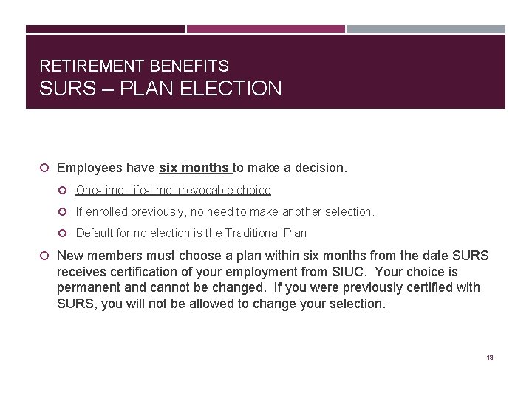Click the words "to make a decision."
532x399 pixels.
tap(290, 168)
